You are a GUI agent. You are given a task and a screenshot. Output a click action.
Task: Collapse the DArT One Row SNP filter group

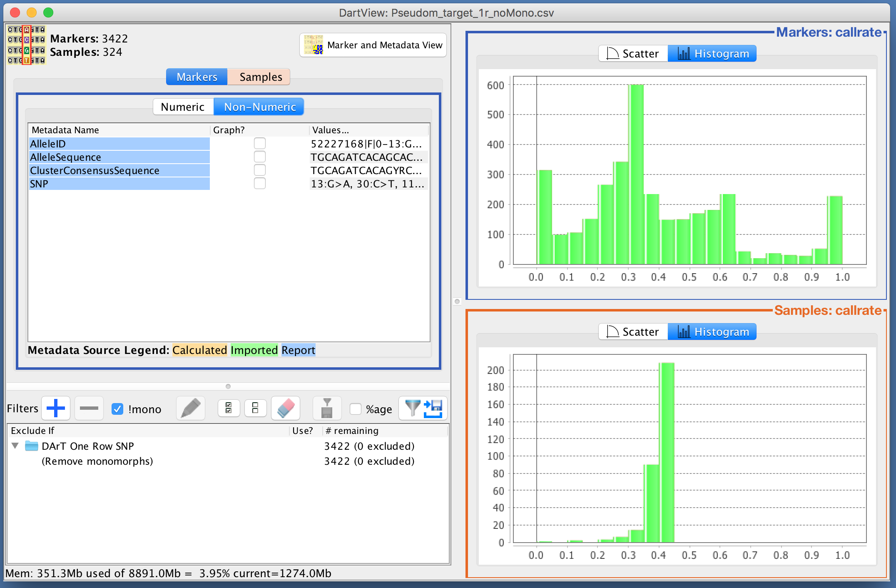[15, 446]
